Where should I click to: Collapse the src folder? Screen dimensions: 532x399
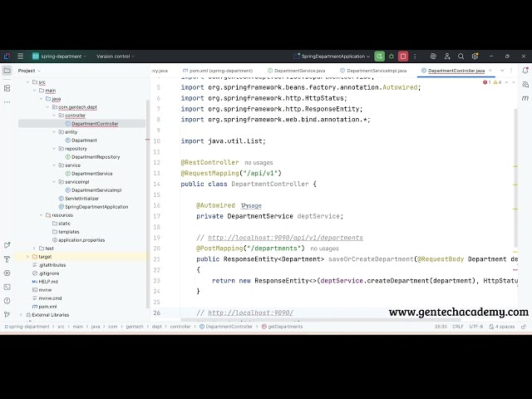(x=27, y=82)
